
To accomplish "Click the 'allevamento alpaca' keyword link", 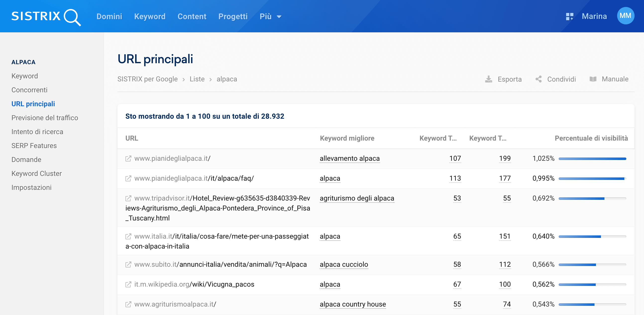I will tap(350, 158).
